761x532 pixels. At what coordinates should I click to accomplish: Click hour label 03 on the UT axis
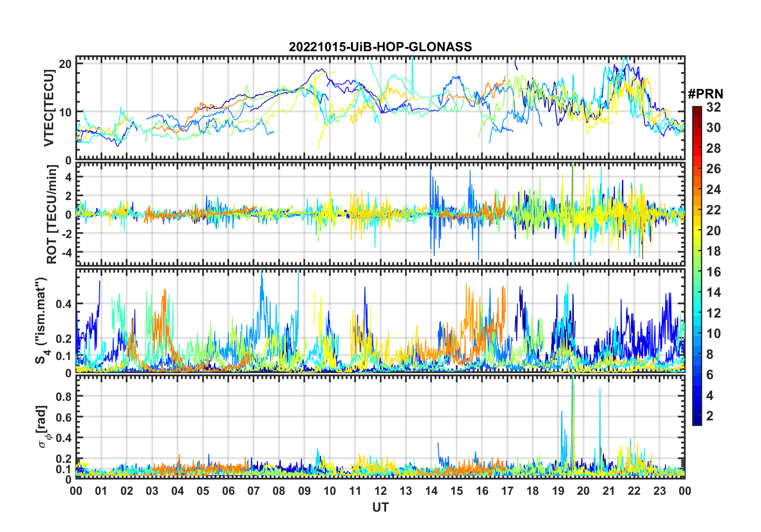tap(152, 491)
